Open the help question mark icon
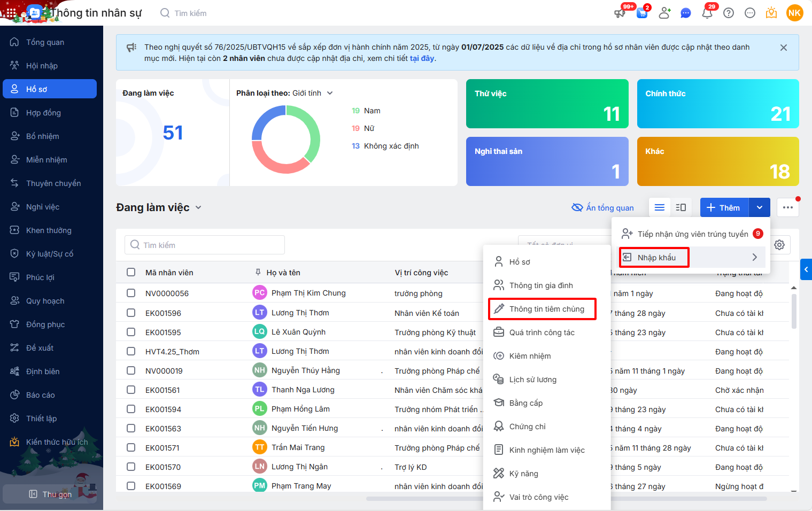812x511 pixels. tap(729, 13)
